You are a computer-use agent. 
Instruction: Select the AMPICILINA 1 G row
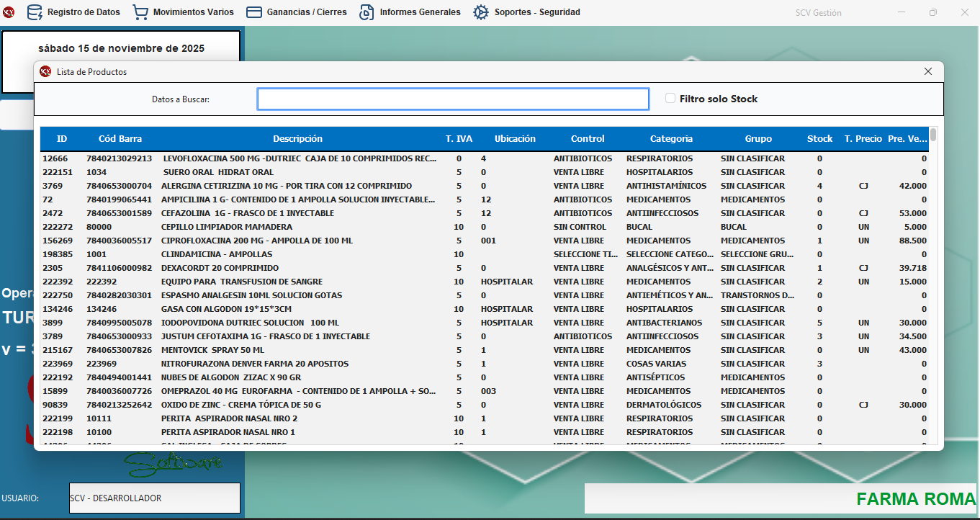point(484,200)
